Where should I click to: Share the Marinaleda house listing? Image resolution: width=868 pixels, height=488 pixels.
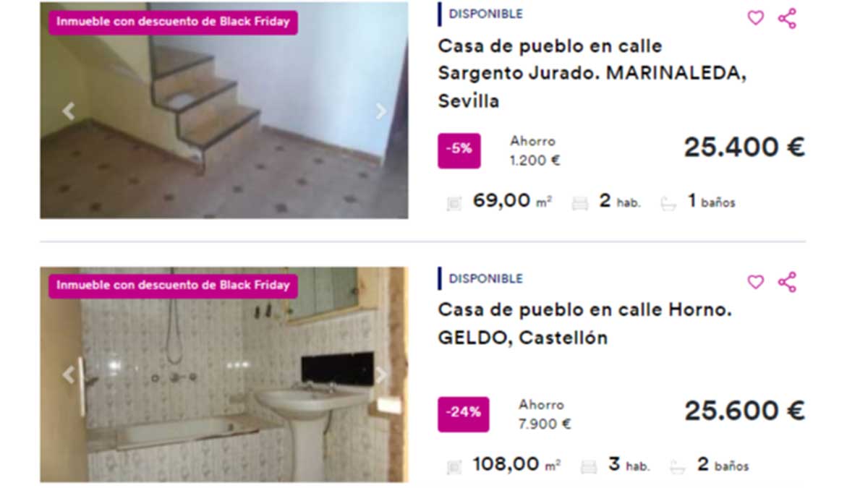[x=787, y=18]
